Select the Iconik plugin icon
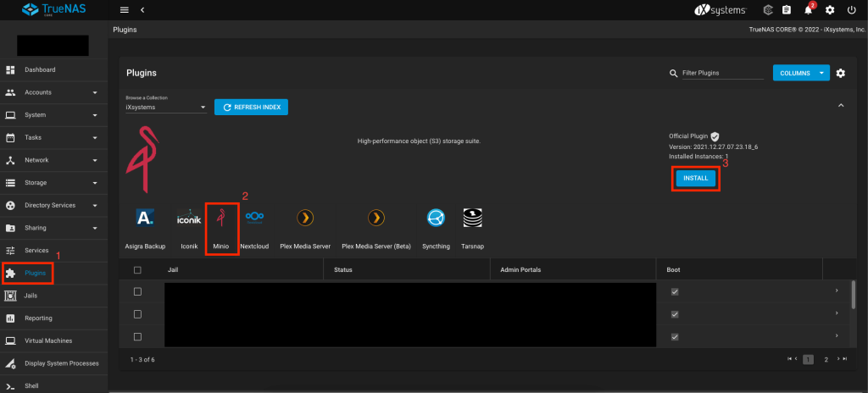 189,218
